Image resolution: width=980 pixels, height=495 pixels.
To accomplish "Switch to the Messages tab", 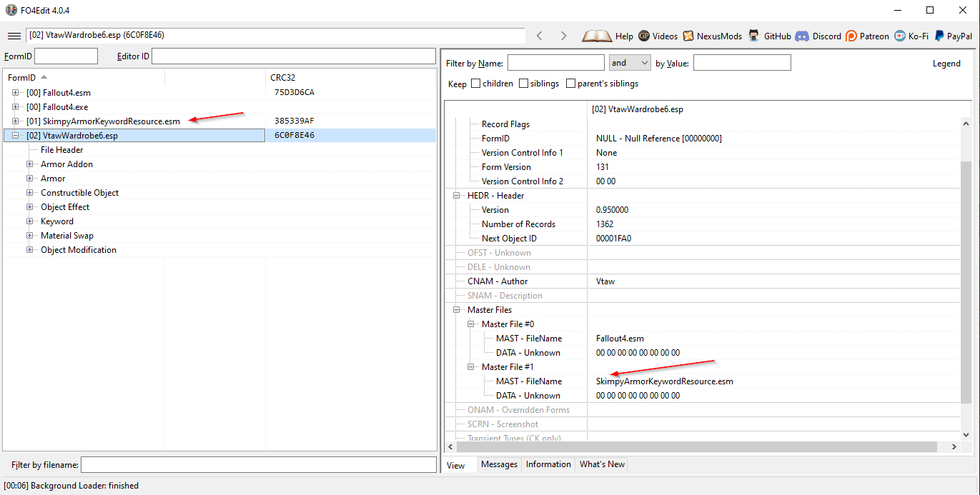I will [x=499, y=464].
